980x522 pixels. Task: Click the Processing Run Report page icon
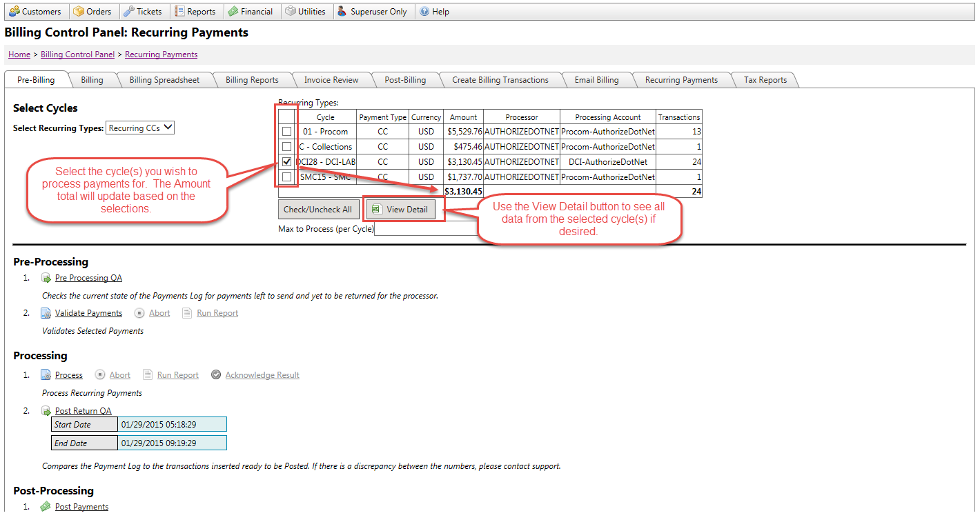tap(148, 375)
